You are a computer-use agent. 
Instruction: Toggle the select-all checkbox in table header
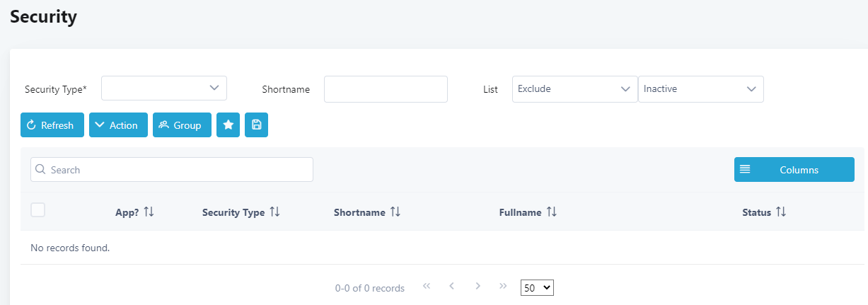[38, 209]
